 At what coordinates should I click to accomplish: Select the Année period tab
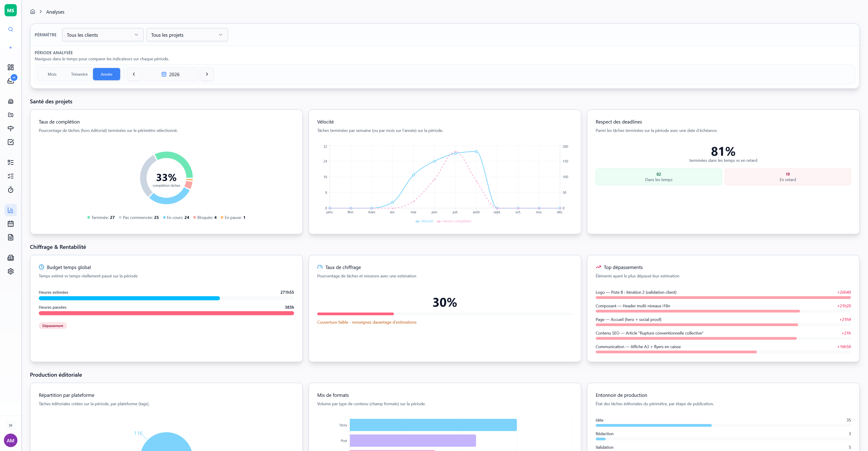coord(107,74)
